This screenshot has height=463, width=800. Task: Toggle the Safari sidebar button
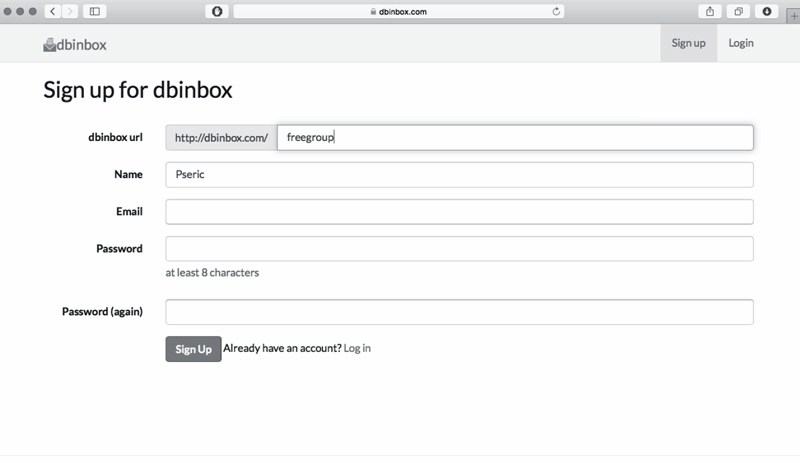pyautogui.click(x=95, y=11)
